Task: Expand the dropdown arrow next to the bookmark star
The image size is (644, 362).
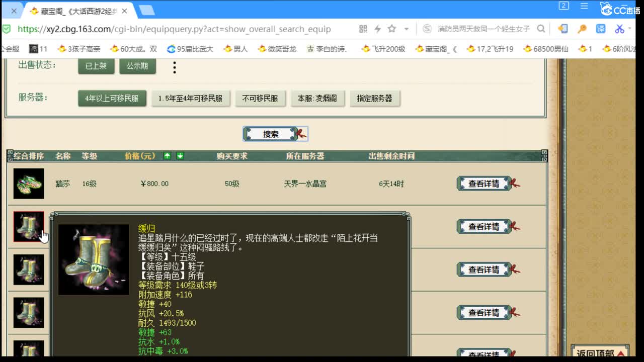Action: (407, 29)
